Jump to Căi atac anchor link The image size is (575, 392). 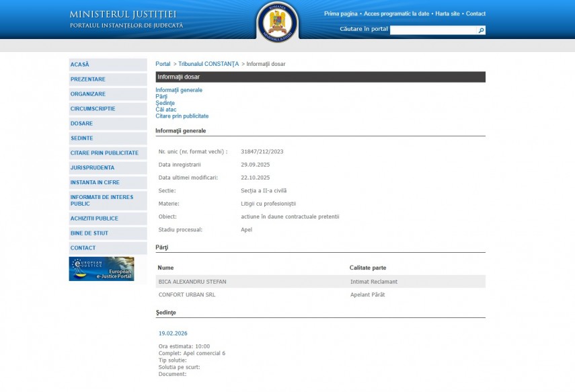(x=166, y=110)
